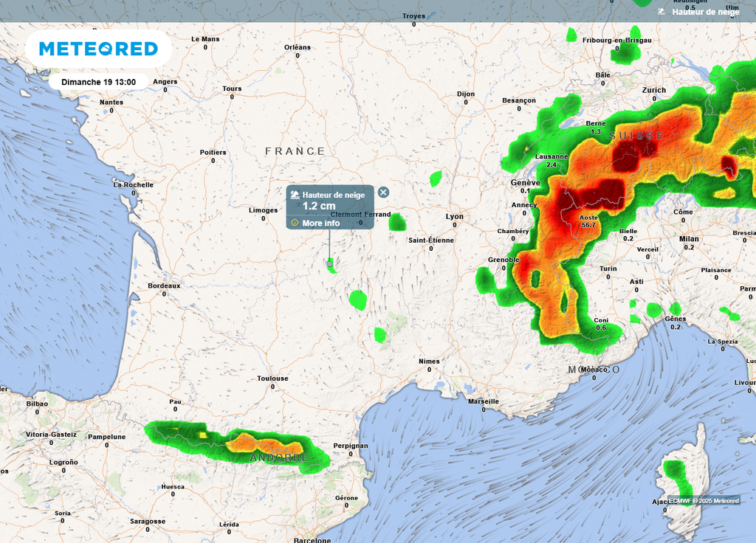
Task: Click the Lyon city label
Action: [x=455, y=216]
